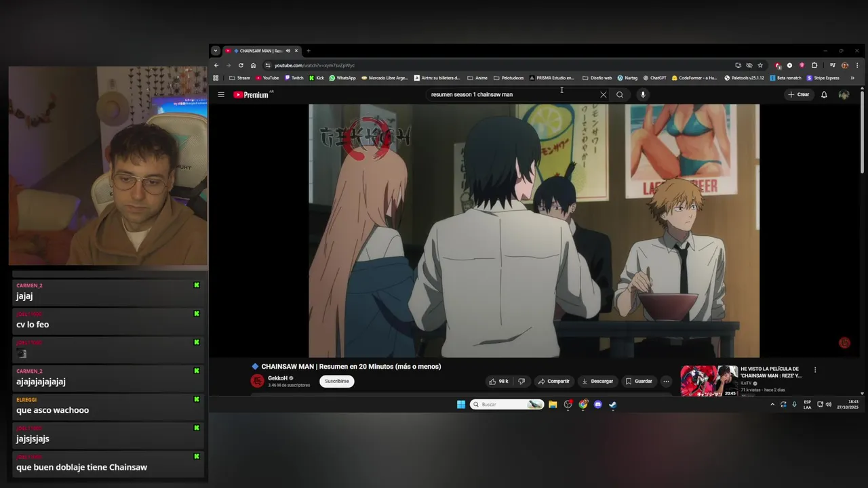Run the YouTube search with magnifier button
The width and height of the screenshot is (868, 488).
[x=620, y=95]
